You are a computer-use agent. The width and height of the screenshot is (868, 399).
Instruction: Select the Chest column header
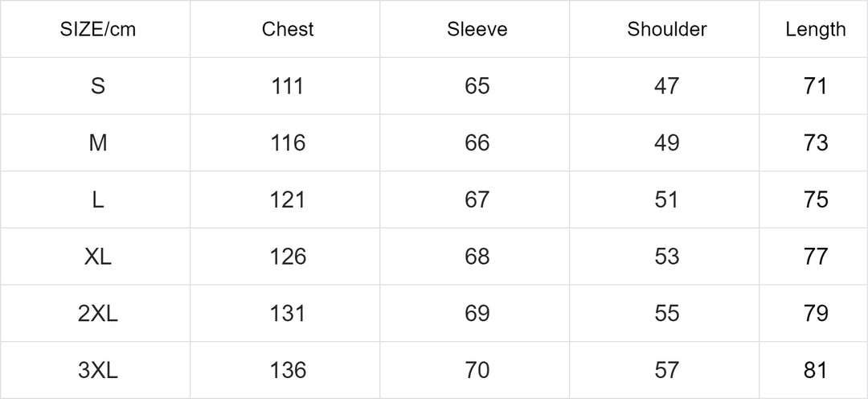[x=288, y=30]
